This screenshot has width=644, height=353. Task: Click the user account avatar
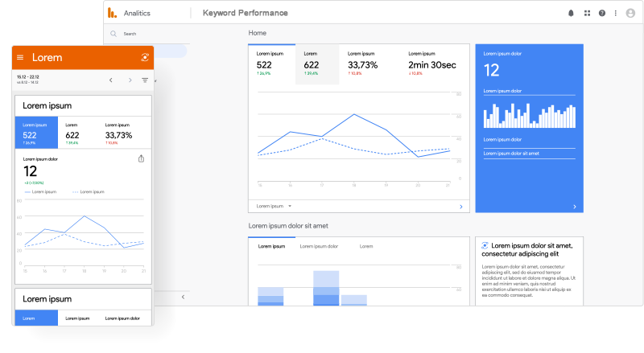click(630, 14)
